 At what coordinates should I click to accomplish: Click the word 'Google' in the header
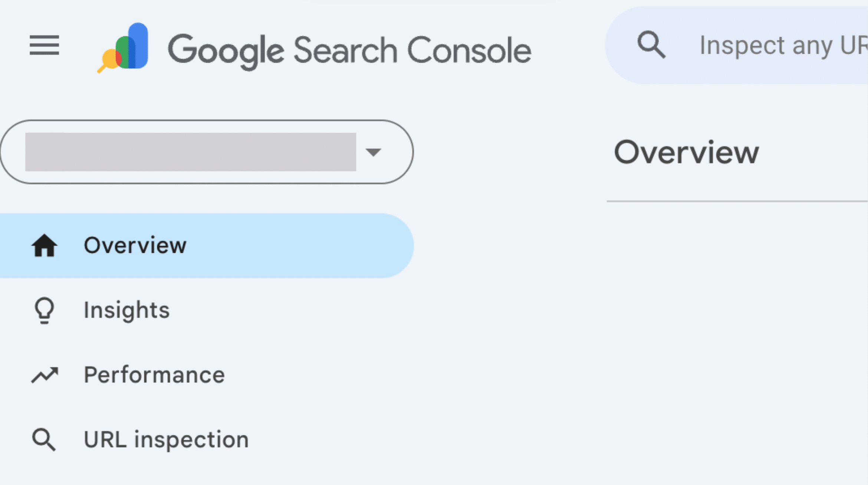point(226,51)
